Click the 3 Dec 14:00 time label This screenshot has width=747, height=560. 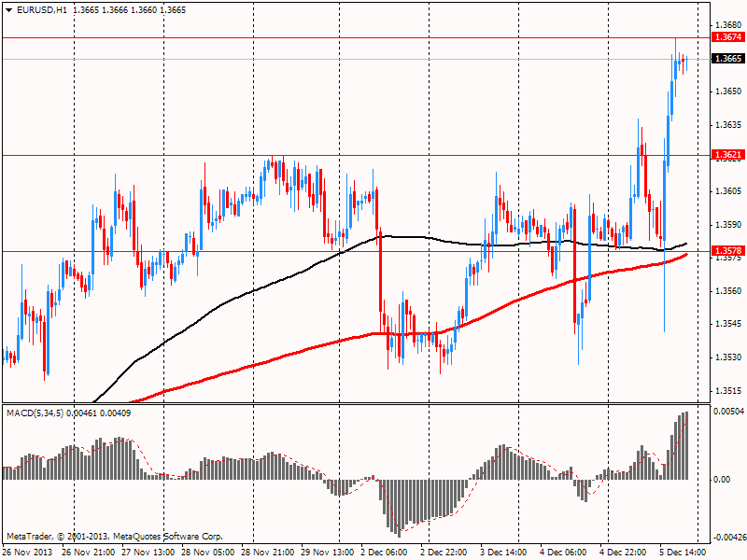tap(503, 553)
